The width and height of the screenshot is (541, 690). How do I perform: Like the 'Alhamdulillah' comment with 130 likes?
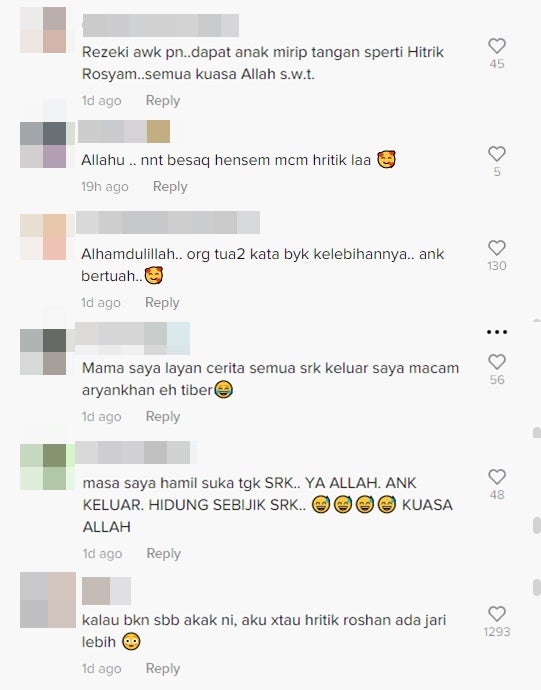click(497, 248)
